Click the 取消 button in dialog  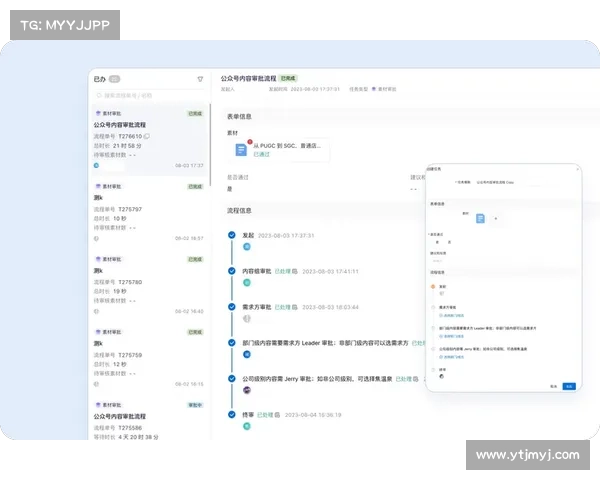coord(553,386)
